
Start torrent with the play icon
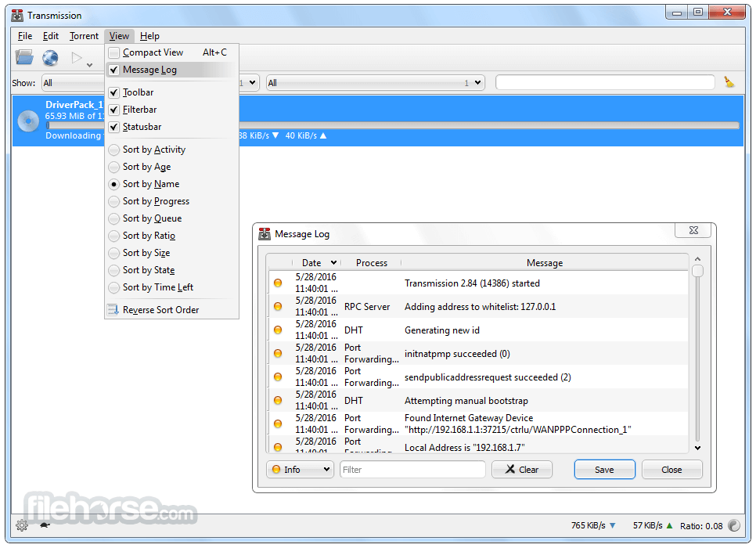76,58
